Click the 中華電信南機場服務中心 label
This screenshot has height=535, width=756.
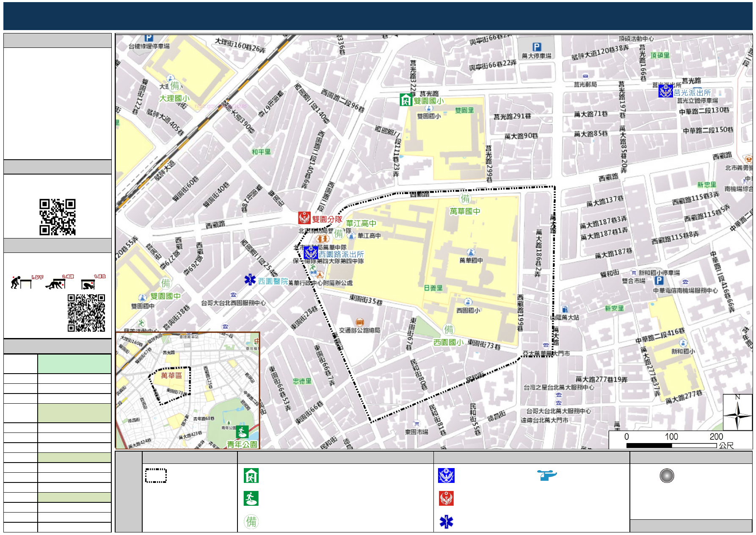686,291
